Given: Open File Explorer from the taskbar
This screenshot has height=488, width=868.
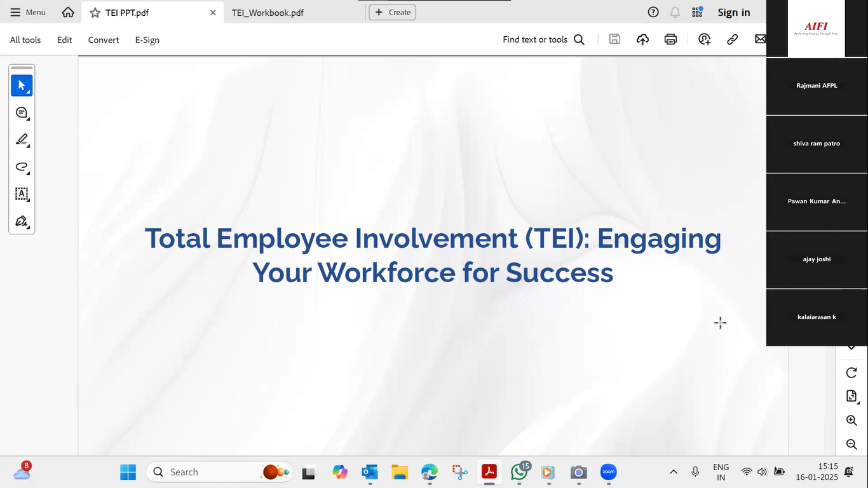Looking at the screenshot, I should (400, 472).
